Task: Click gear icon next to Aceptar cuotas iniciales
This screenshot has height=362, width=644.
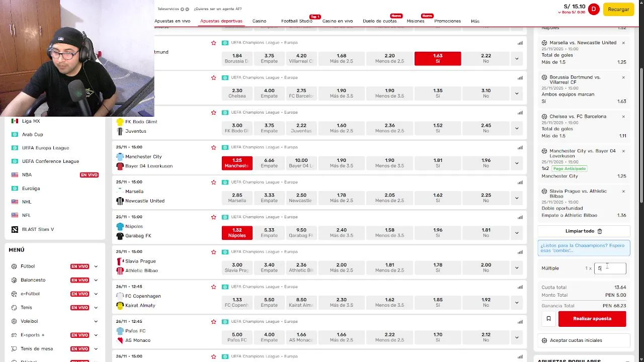Action: (x=544, y=340)
